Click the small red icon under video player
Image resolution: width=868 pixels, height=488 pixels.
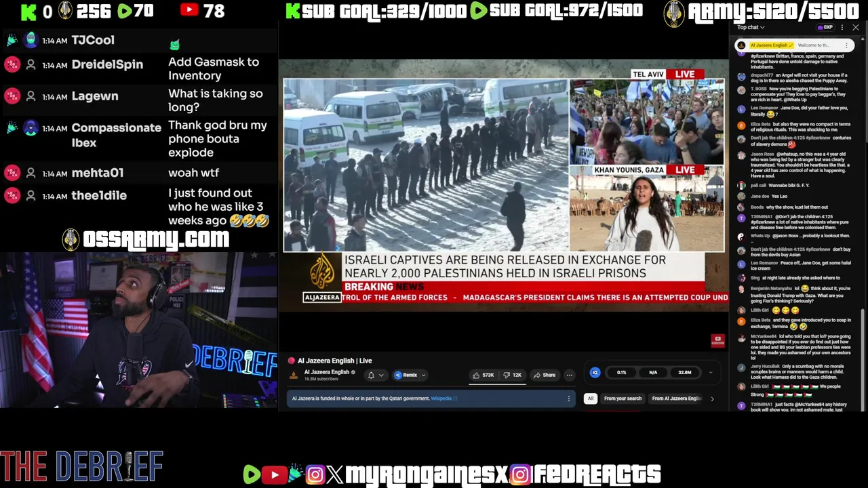click(x=717, y=341)
